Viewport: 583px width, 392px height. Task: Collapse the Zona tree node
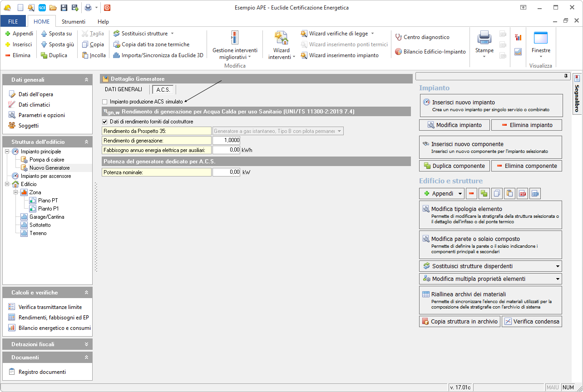click(x=16, y=192)
